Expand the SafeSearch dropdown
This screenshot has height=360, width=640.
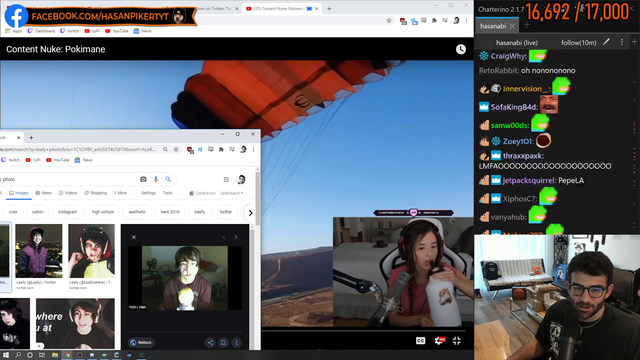coord(231,193)
